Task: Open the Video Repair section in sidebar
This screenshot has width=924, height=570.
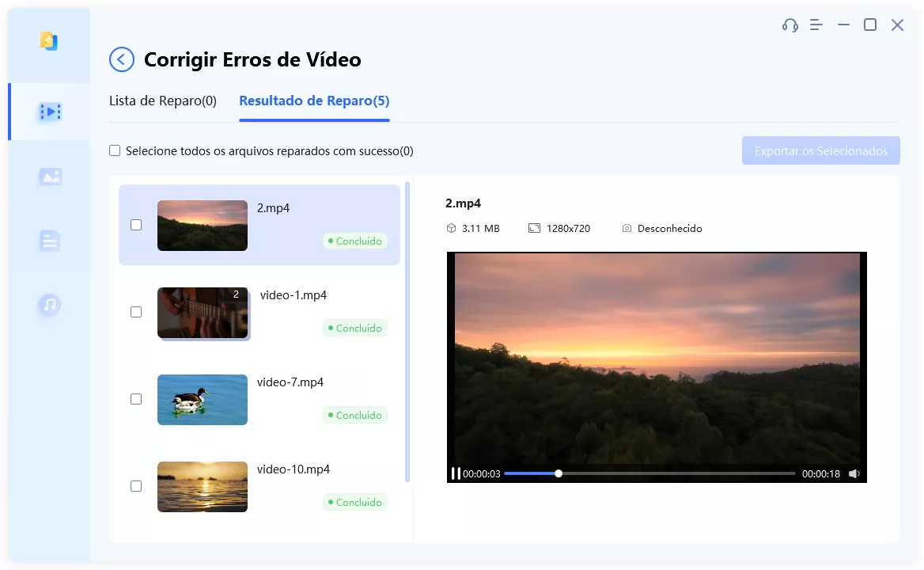Action: click(x=49, y=112)
